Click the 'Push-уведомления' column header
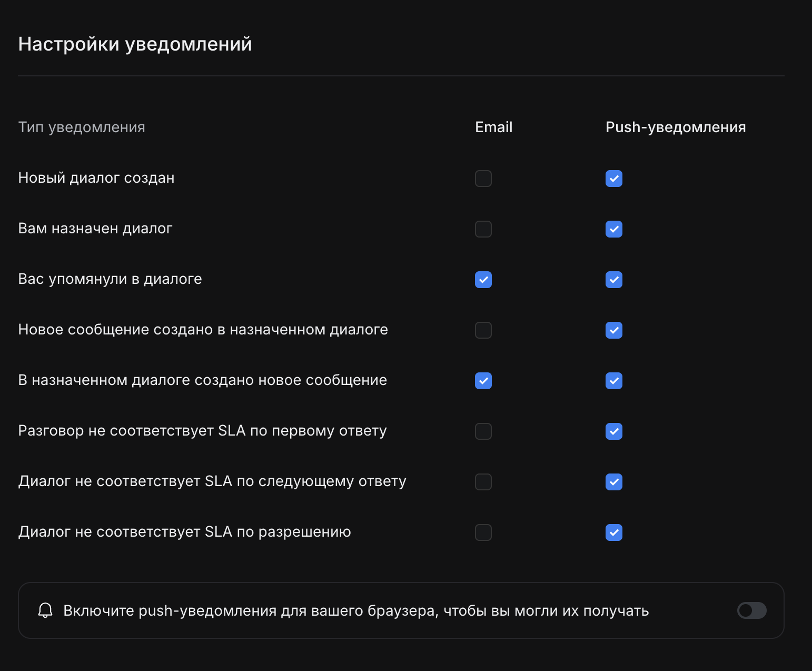This screenshot has width=812, height=671. (675, 127)
